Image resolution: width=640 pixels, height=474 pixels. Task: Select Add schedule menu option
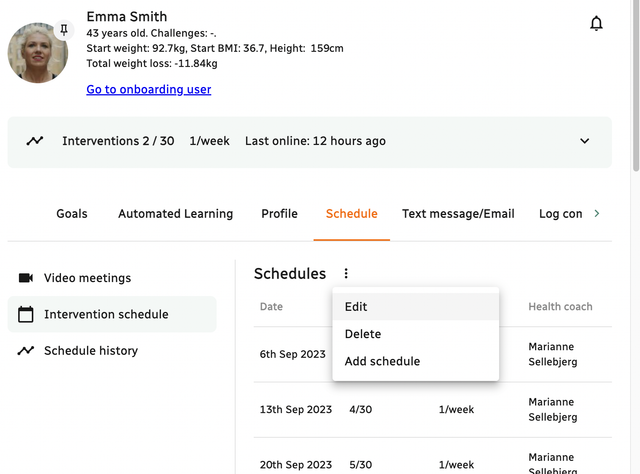[382, 361]
